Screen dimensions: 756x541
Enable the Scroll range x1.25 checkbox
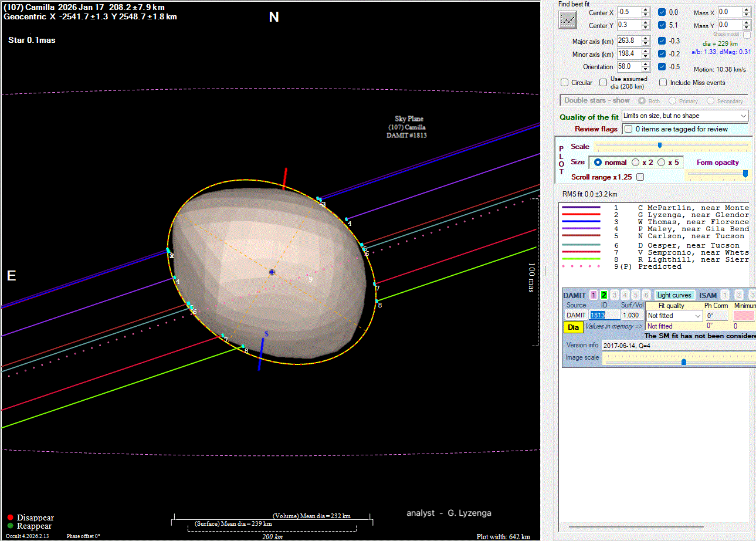tap(640, 177)
